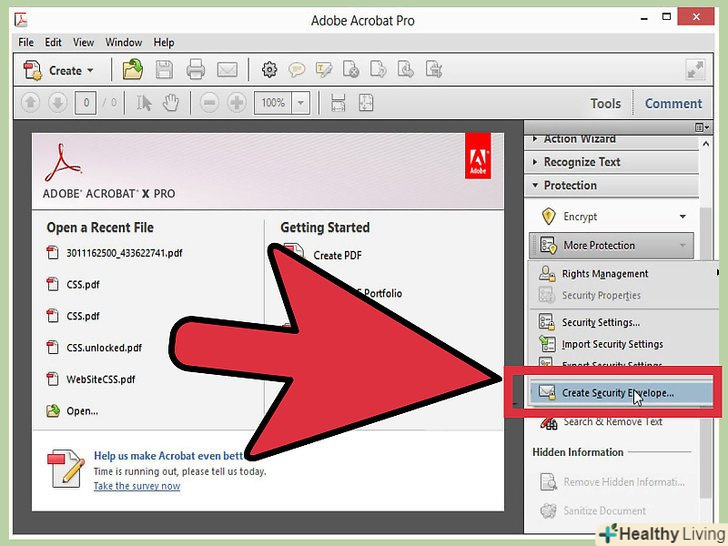Open the Help menu
Image resolution: width=728 pixels, height=546 pixels.
[164, 42]
